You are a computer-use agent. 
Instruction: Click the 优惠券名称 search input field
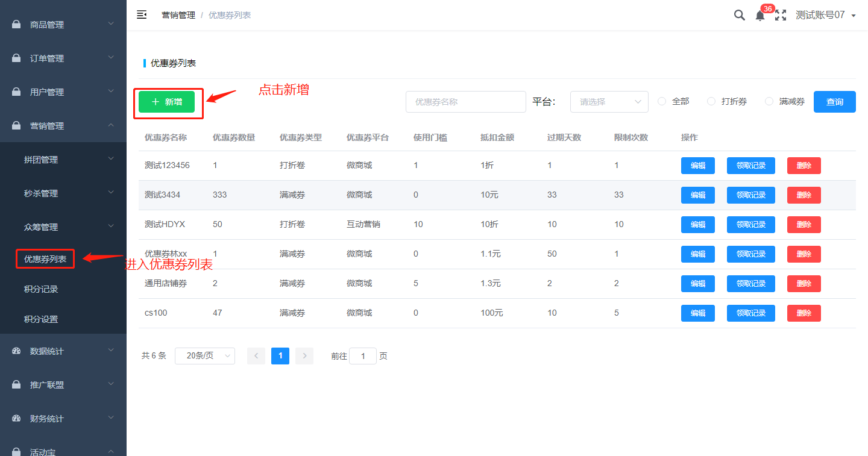465,102
